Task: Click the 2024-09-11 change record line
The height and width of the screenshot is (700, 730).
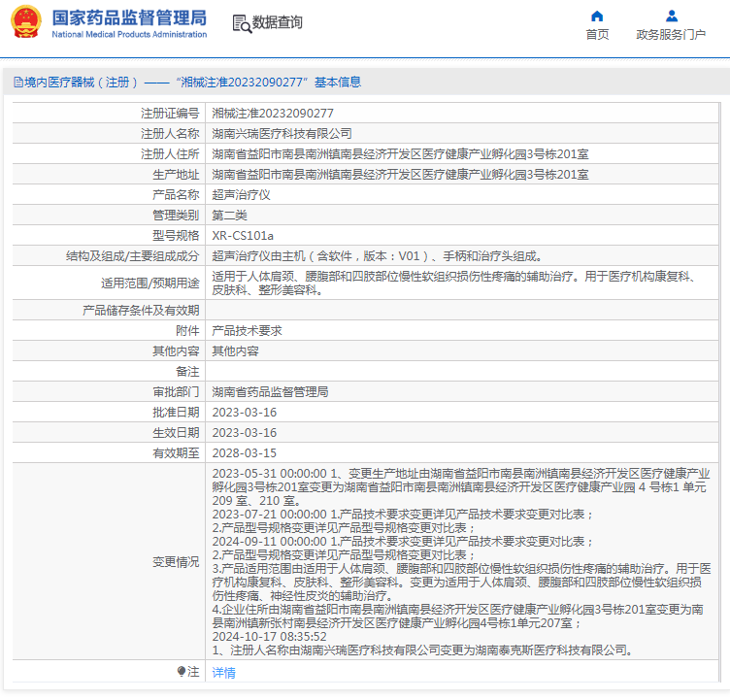Action: pyautogui.click(x=403, y=542)
